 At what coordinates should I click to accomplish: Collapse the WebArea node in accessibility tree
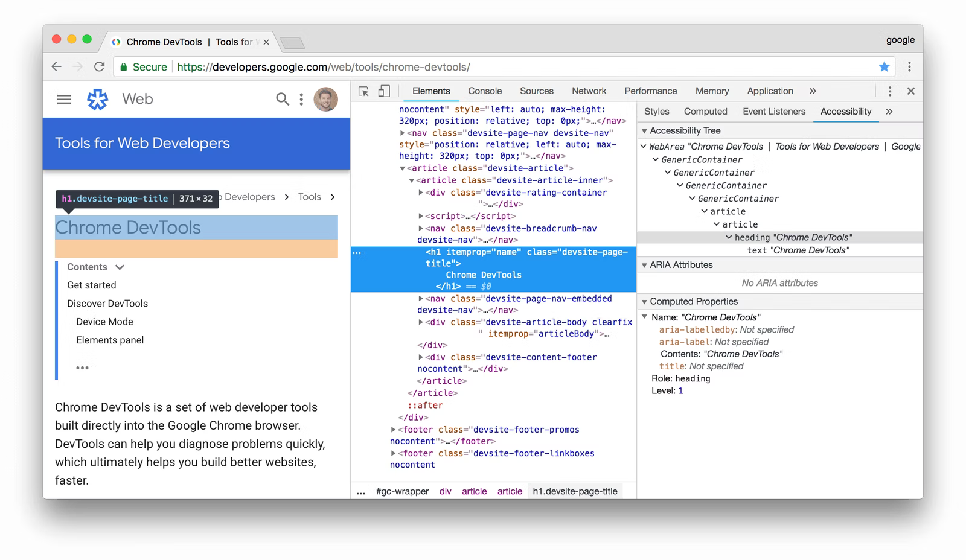tap(644, 147)
